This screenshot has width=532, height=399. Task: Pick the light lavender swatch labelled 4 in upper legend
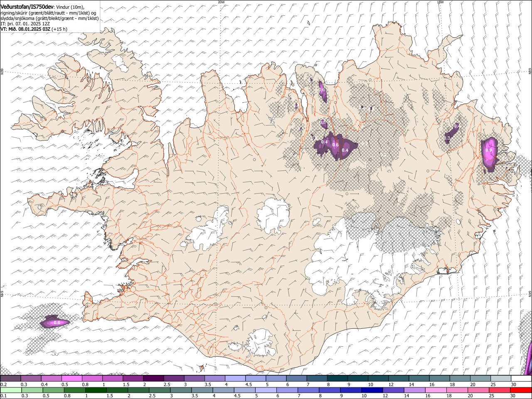pyautogui.click(x=235, y=379)
